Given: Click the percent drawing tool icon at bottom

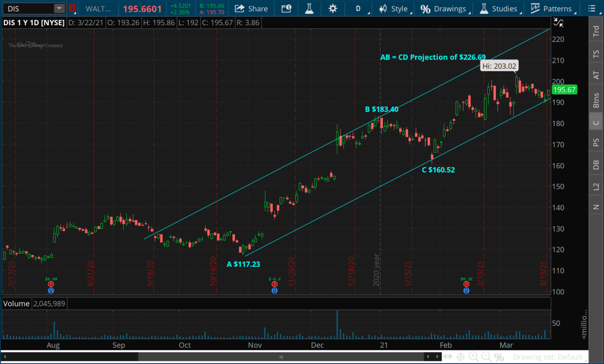Looking at the screenshot, I should point(499,357).
